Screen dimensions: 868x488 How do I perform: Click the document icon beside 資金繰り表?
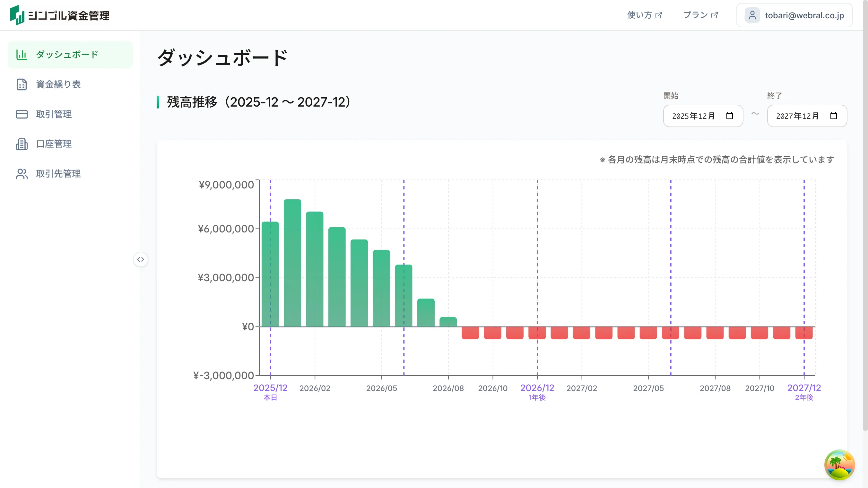[x=22, y=84]
